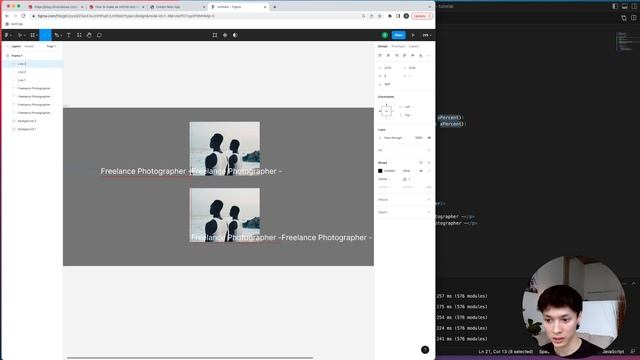Click the blue Share button
The image size is (640, 360).
pyautogui.click(x=398, y=35)
